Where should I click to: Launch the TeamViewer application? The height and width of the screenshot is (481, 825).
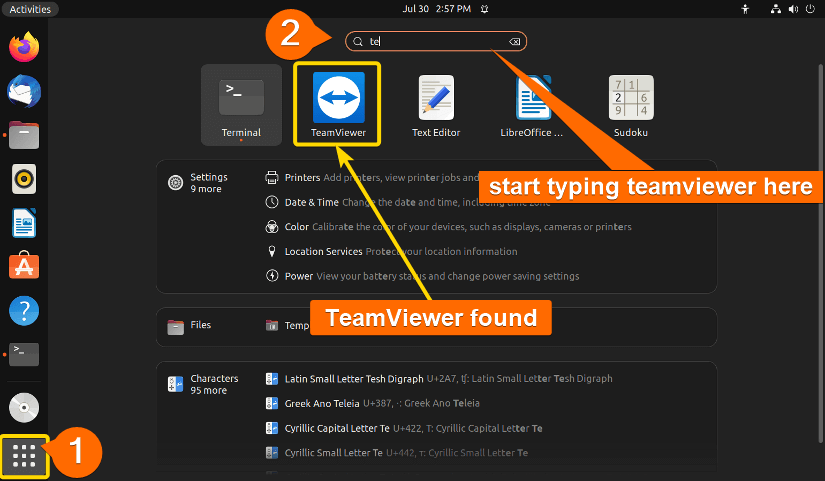point(338,104)
